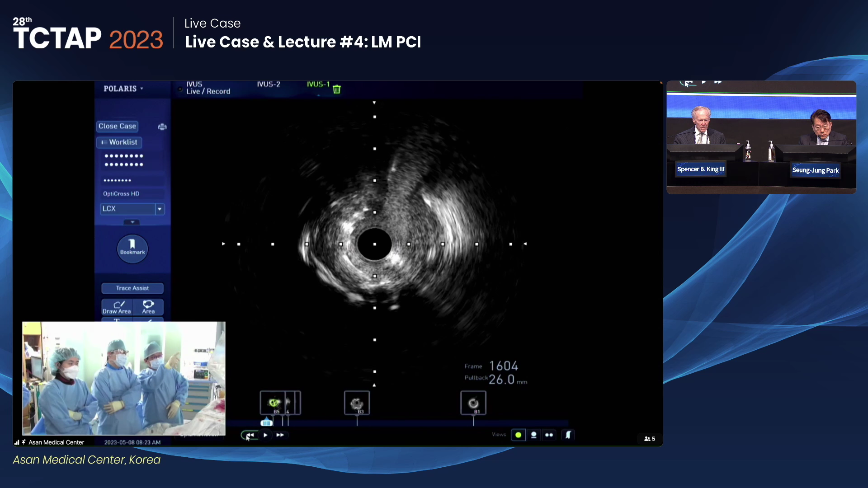The width and height of the screenshot is (868, 488).
Task: Open the B5 bookmark thumbnail
Action: click(273, 403)
